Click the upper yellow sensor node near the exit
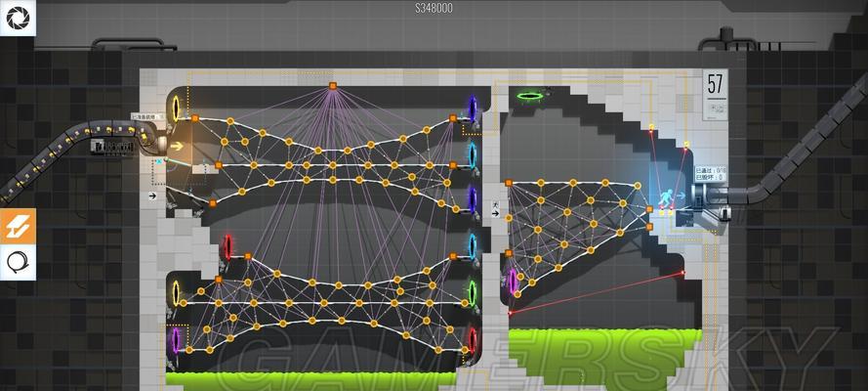Screen dimensions: 868x391 [x=651, y=127]
